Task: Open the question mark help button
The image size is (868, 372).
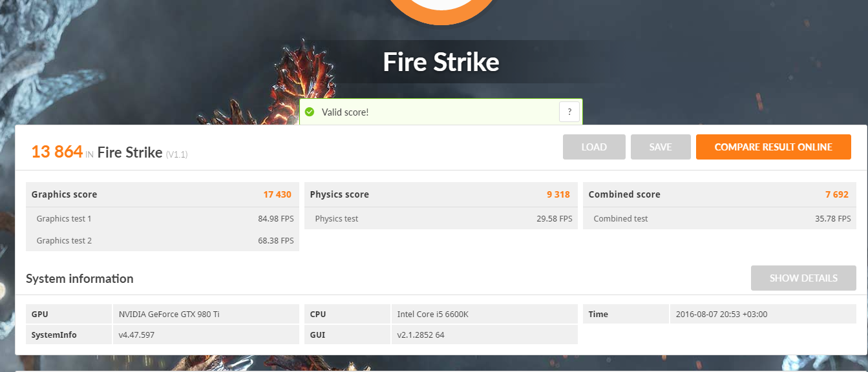Action: (569, 112)
